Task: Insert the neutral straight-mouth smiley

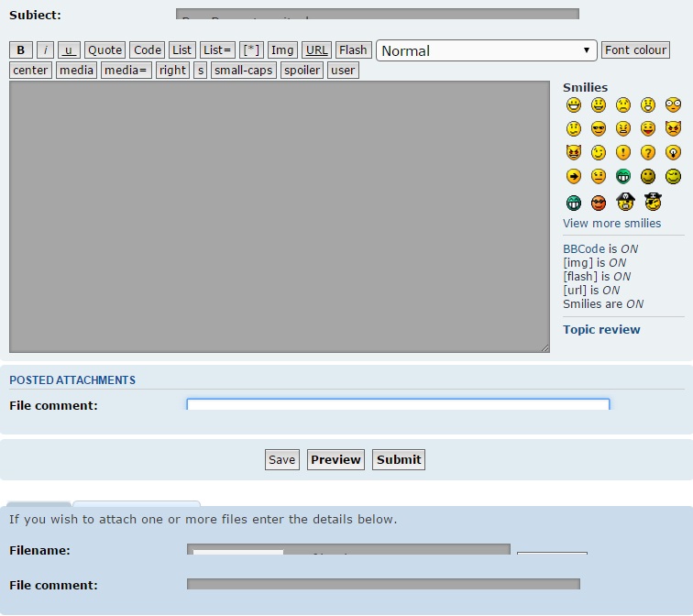Action: point(599,177)
